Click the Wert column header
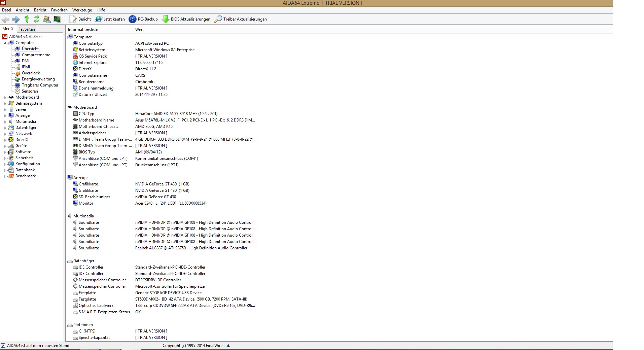This screenshot has width=644, height=350. click(196, 30)
